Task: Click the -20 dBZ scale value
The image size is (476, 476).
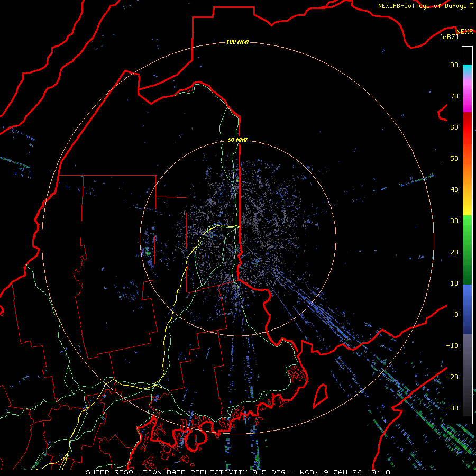Action: click(452, 377)
